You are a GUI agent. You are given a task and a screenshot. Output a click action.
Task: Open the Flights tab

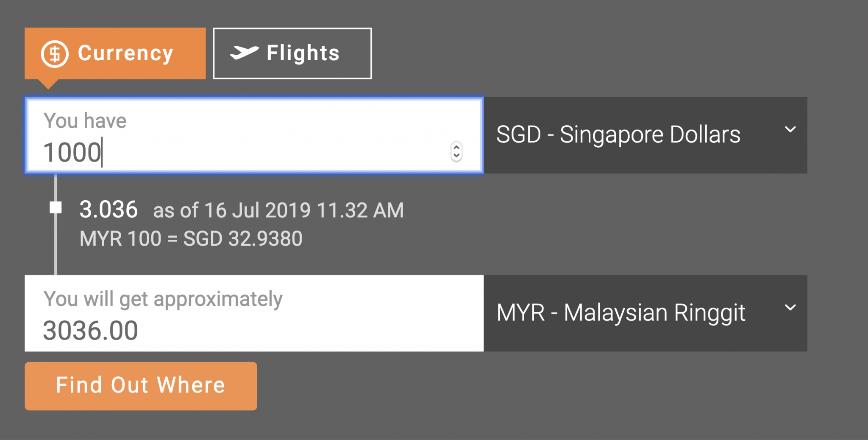click(292, 53)
